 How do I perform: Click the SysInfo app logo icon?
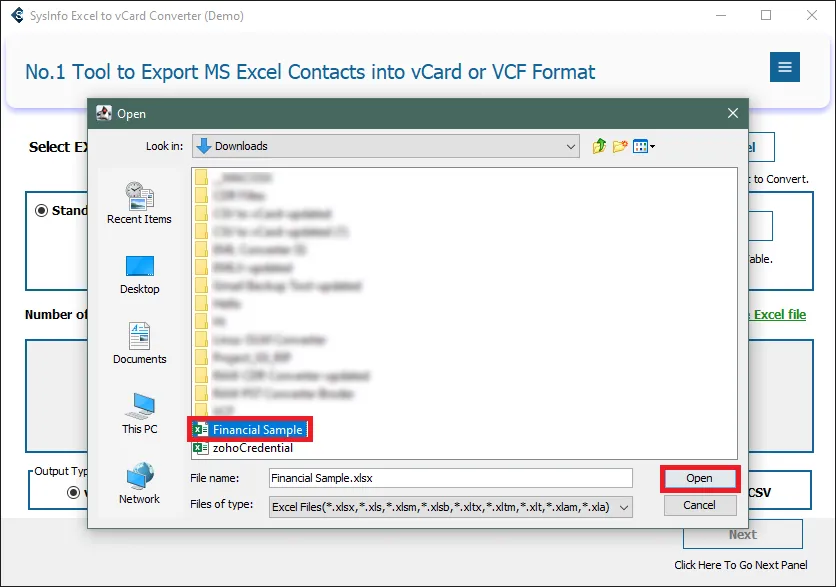17,15
